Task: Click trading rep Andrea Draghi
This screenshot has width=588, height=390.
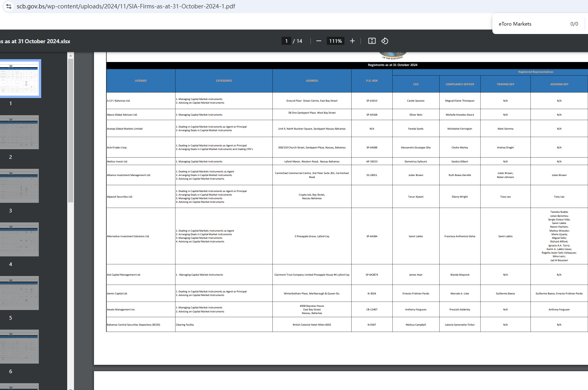Action: pos(505,148)
